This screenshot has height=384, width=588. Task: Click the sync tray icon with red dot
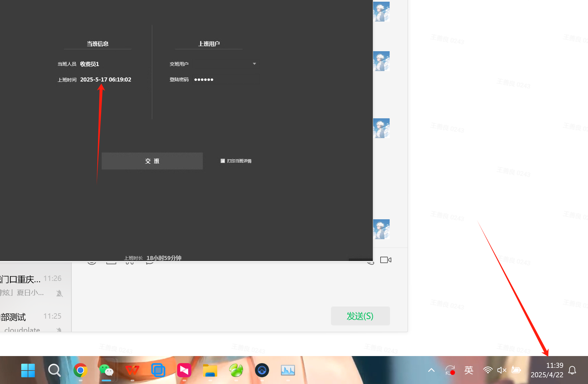click(450, 370)
